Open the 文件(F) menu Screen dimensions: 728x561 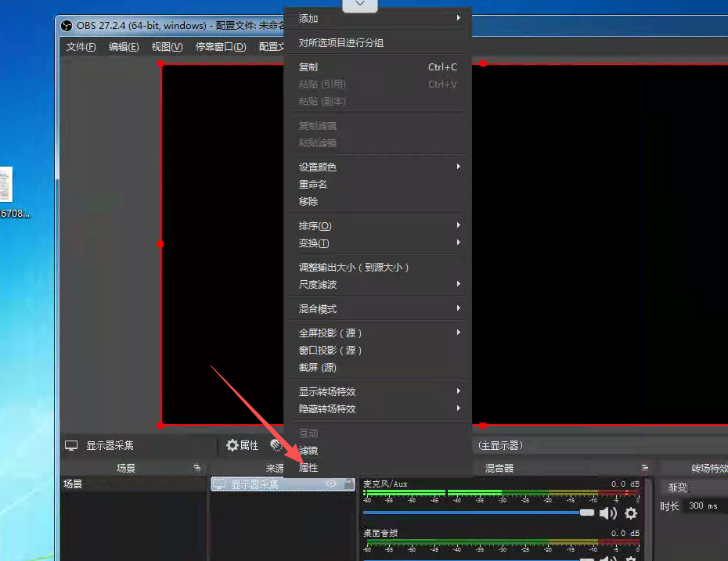(81, 47)
